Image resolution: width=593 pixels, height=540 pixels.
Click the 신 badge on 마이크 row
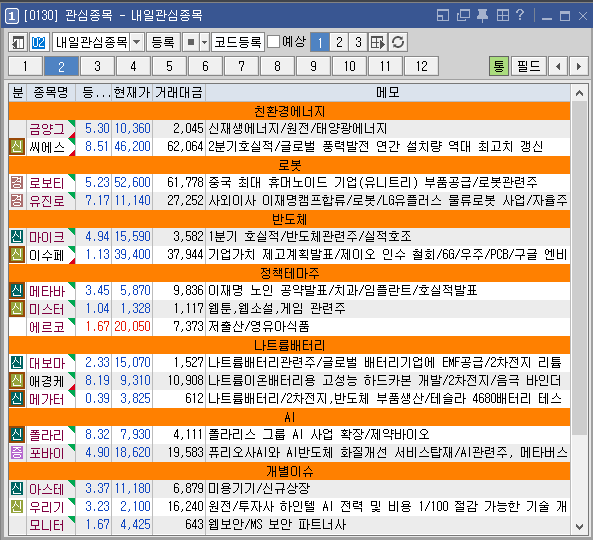pyautogui.click(x=17, y=237)
